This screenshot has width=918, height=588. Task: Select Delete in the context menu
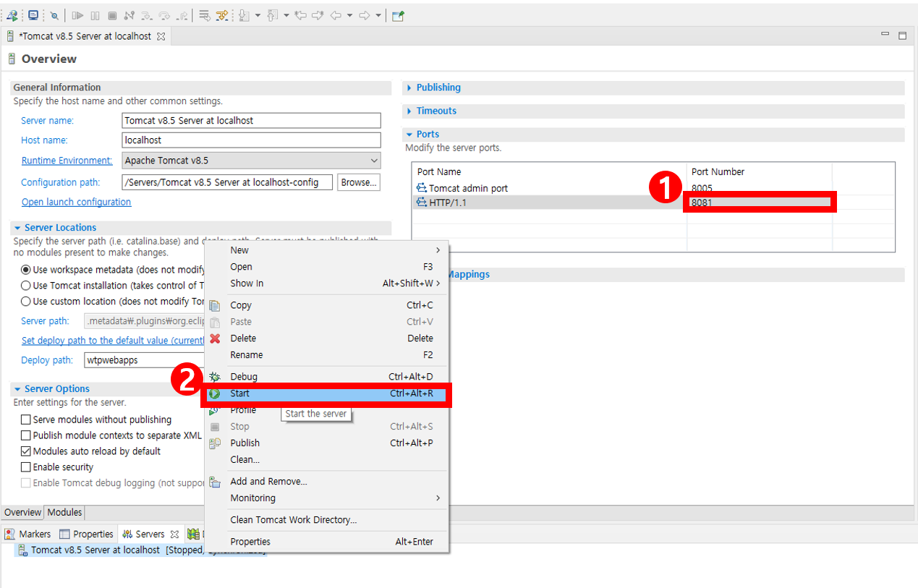coord(326,338)
